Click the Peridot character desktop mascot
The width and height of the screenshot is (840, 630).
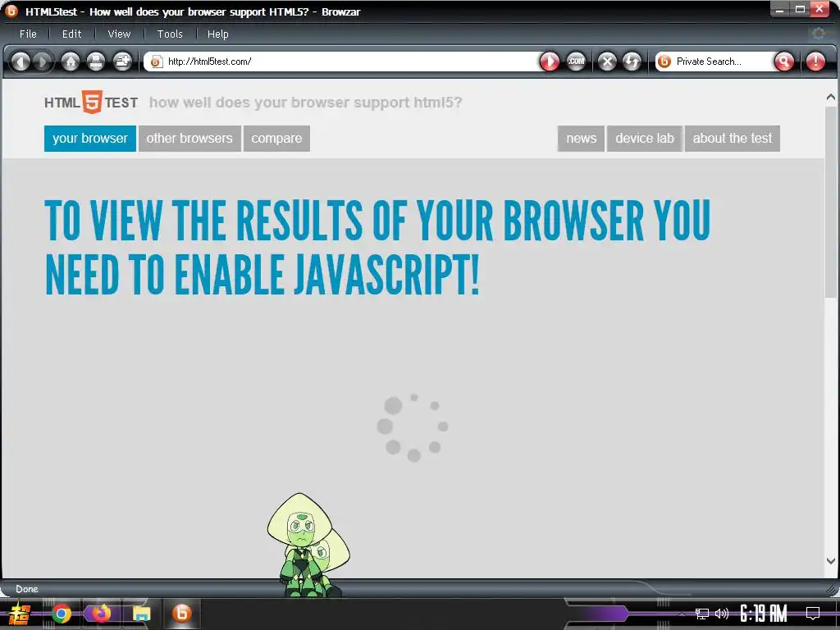308,545
